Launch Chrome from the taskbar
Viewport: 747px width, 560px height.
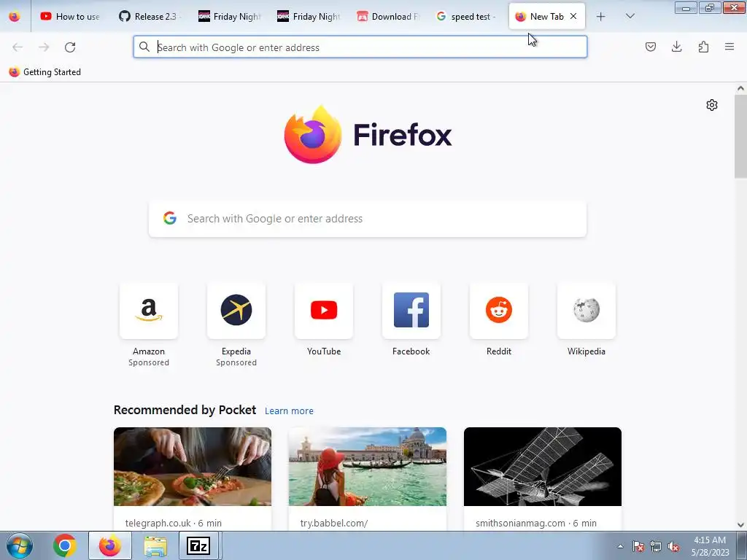coord(65,545)
